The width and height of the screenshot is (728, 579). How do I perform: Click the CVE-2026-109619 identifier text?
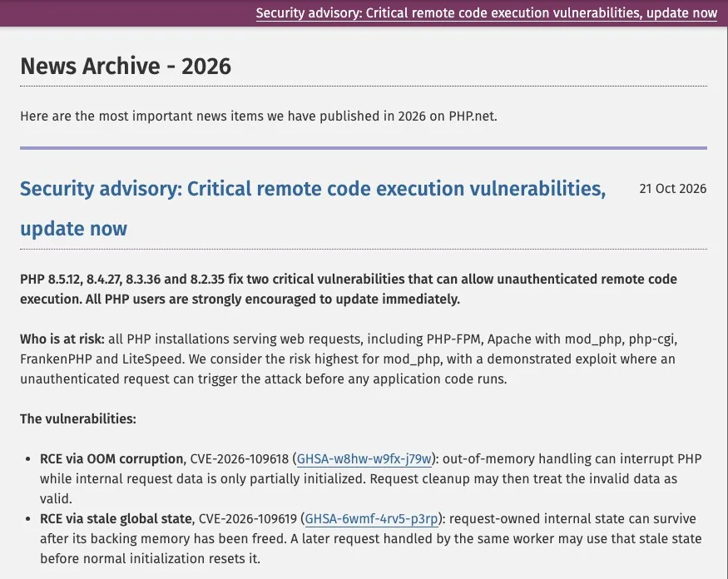[x=247, y=518]
